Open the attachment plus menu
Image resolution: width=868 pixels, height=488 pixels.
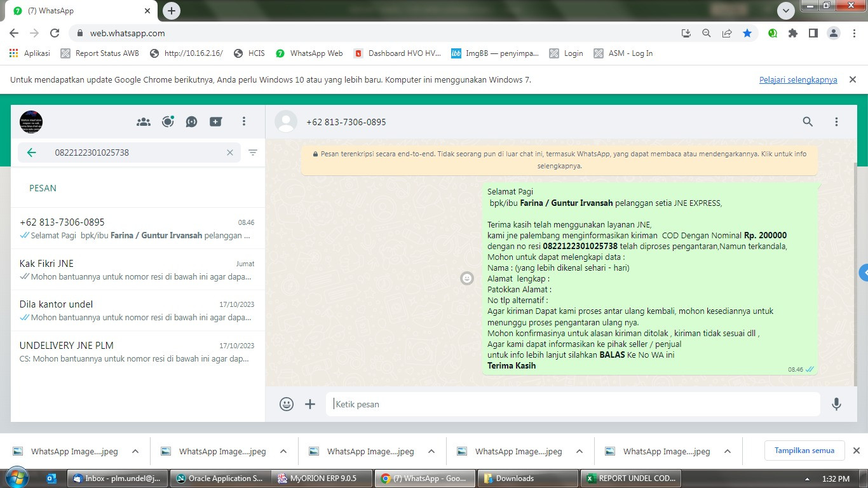pyautogui.click(x=310, y=404)
